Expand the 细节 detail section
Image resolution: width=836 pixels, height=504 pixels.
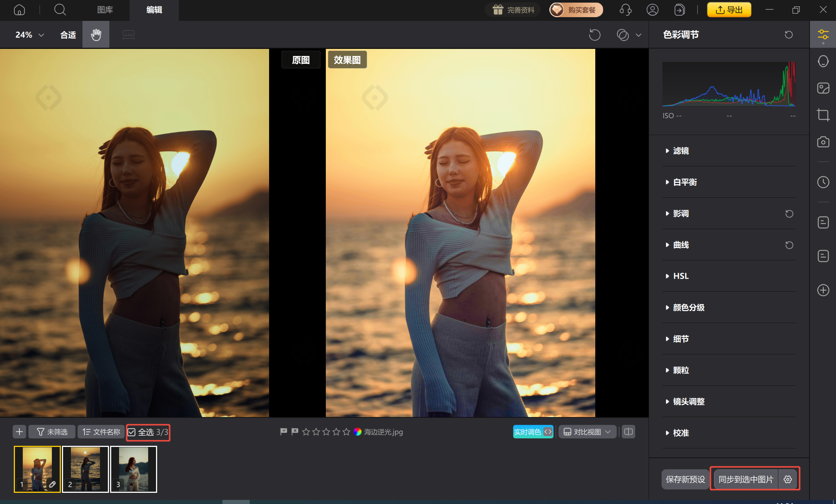729,339
